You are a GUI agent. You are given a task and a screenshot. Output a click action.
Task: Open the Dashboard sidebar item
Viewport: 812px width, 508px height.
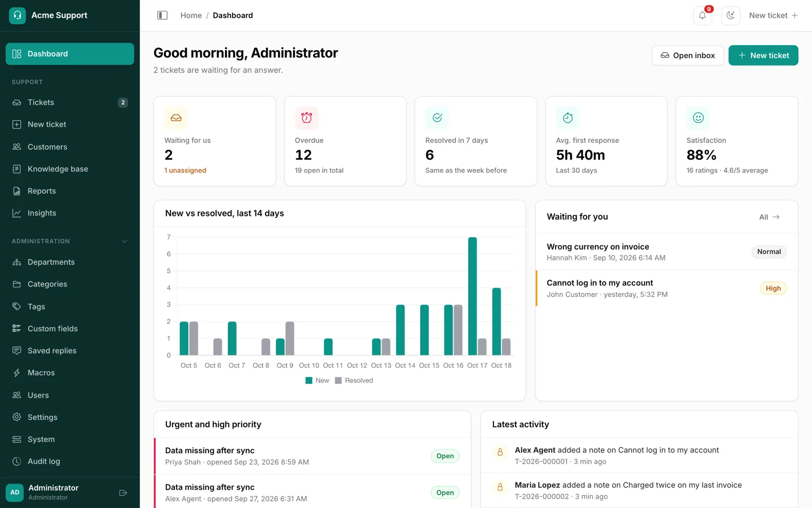pos(70,54)
